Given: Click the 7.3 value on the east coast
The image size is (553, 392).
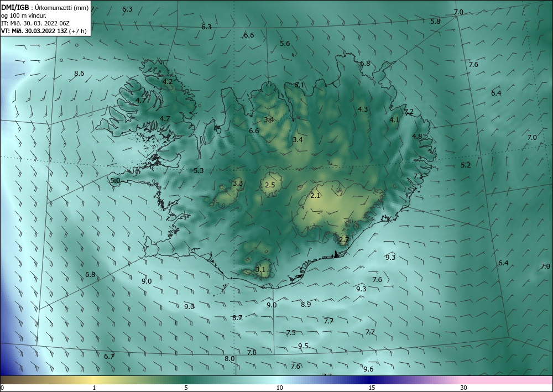Looking at the screenshot, I should click(x=418, y=176).
